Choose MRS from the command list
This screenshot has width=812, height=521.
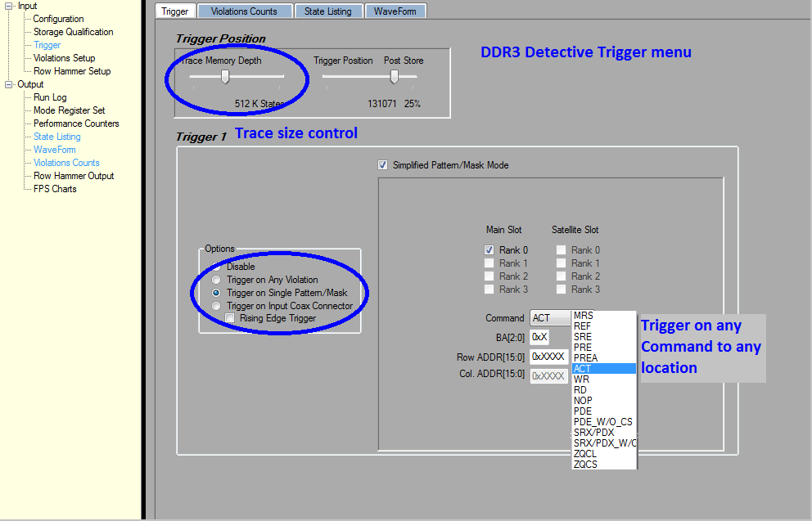604,316
